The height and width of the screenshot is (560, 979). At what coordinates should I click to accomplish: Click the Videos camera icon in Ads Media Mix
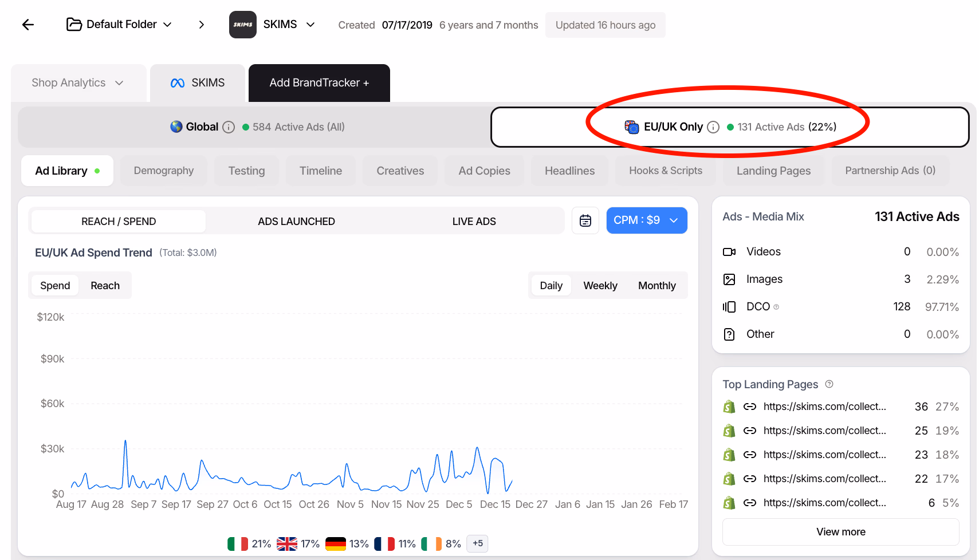[x=729, y=251]
